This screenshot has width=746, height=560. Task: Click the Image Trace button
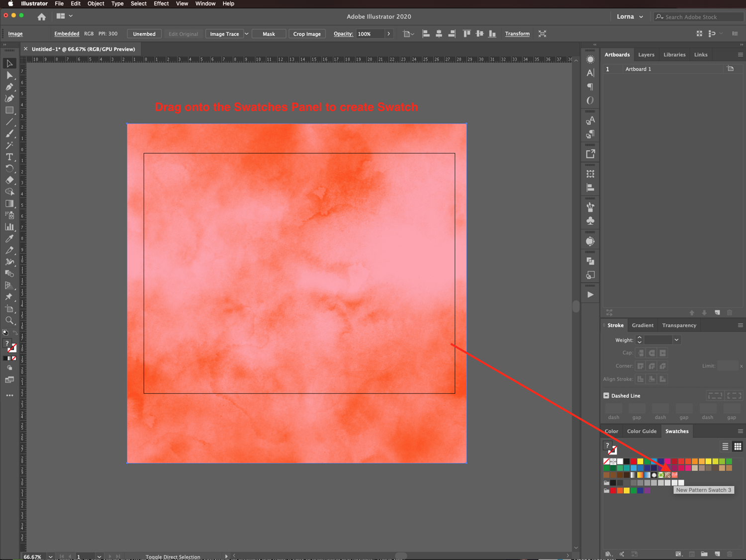tap(224, 34)
